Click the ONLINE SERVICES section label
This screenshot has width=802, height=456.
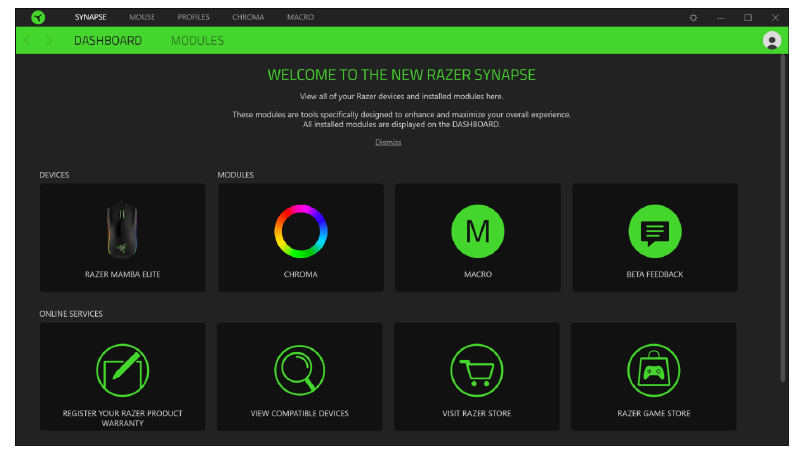point(71,314)
